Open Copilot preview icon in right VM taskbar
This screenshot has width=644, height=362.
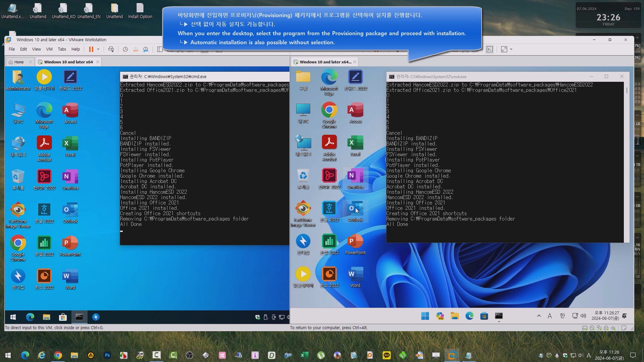click(x=440, y=316)
